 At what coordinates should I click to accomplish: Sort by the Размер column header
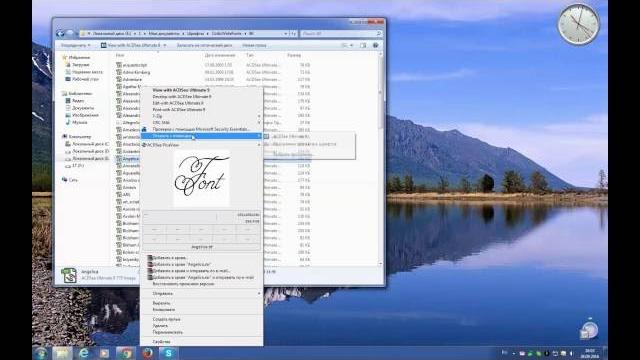coord(294,55)
